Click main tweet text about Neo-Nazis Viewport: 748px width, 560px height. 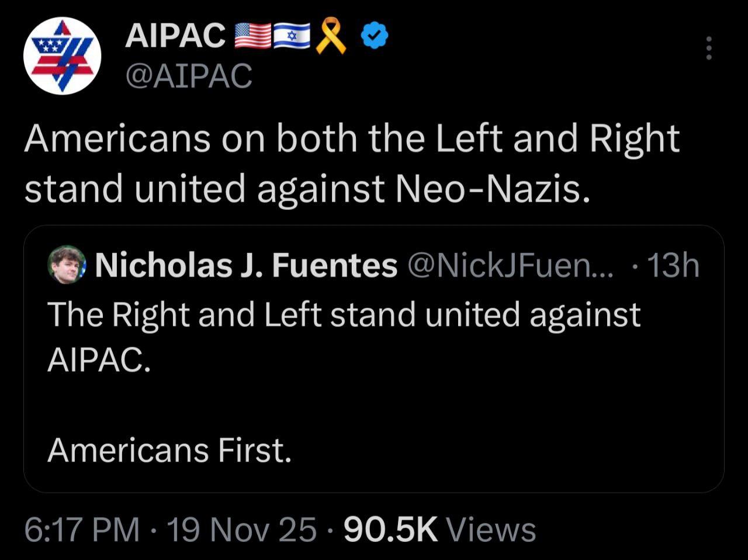pyautogui.click(x=351, y=164)
